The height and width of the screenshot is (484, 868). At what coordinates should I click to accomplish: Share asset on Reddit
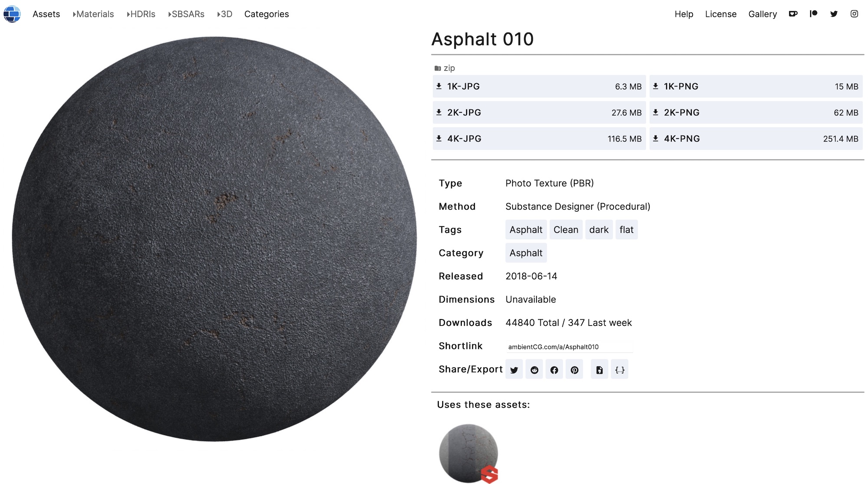point(534,370)
